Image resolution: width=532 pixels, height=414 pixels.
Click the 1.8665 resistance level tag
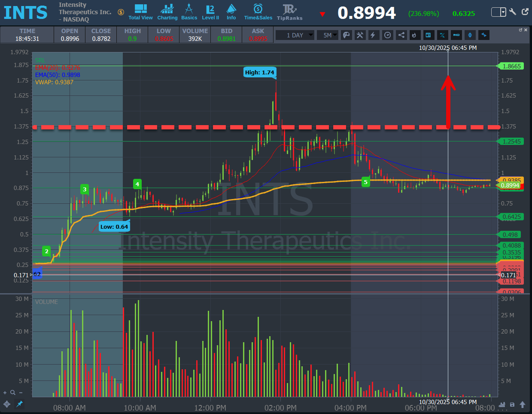tap(511, 66)
